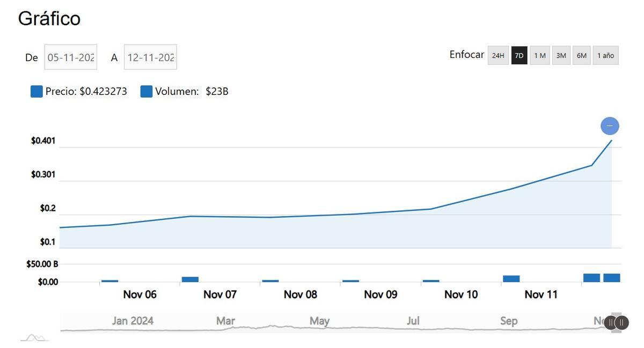Select the 3M timeframe button
The image size is (644, 348).
pos(560,55)
